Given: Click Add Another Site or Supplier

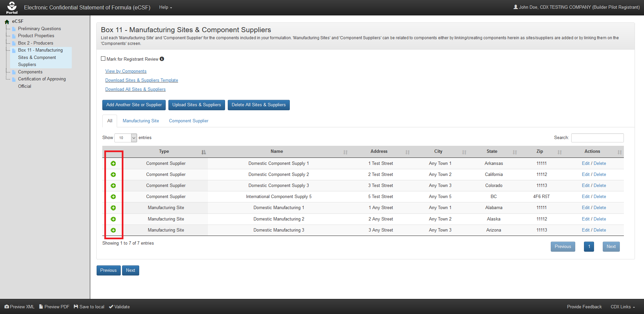Looking at the screenshot, I should click(134, 105).
